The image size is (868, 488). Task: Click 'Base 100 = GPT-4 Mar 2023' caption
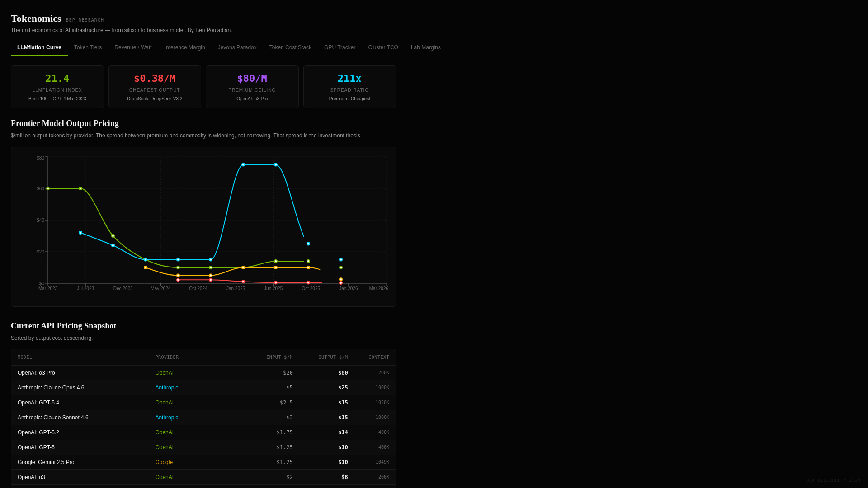[57, 99]
